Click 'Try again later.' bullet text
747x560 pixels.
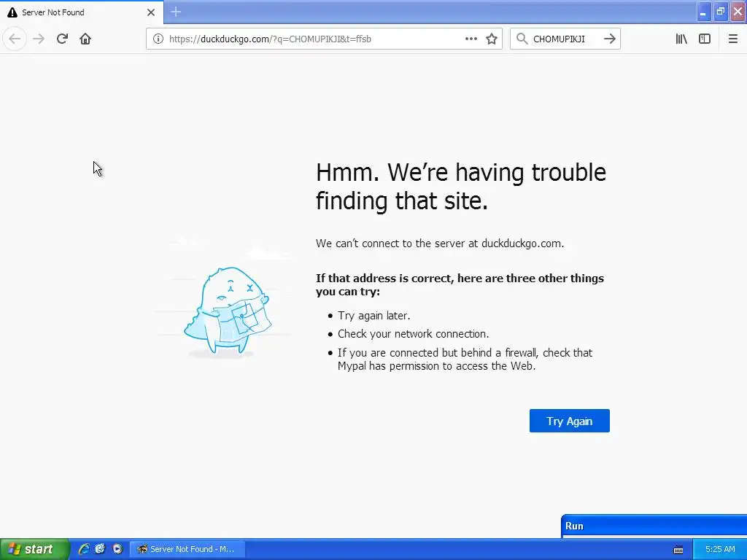(x=374, y=316)
